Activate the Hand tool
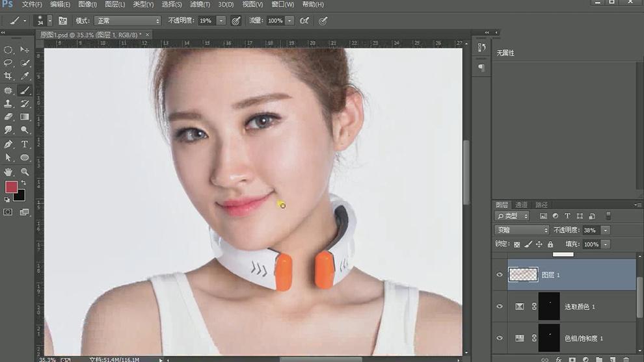 8,172
